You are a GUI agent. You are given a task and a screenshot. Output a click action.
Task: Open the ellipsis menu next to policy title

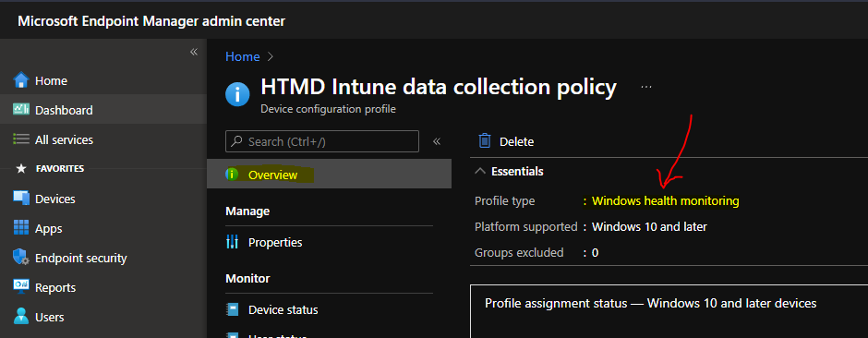(646, 87)
